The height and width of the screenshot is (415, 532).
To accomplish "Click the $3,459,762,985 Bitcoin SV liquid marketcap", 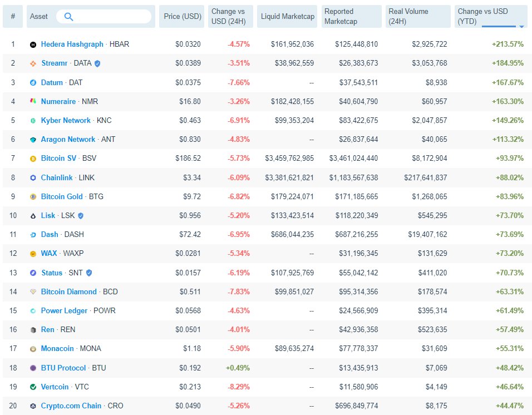I will click(289, 158).
